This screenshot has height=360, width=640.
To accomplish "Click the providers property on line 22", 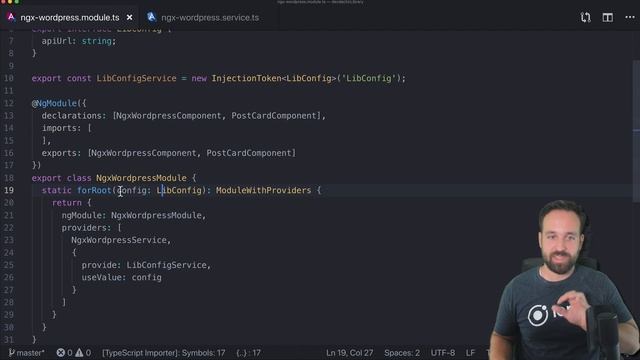I will 84,228.
